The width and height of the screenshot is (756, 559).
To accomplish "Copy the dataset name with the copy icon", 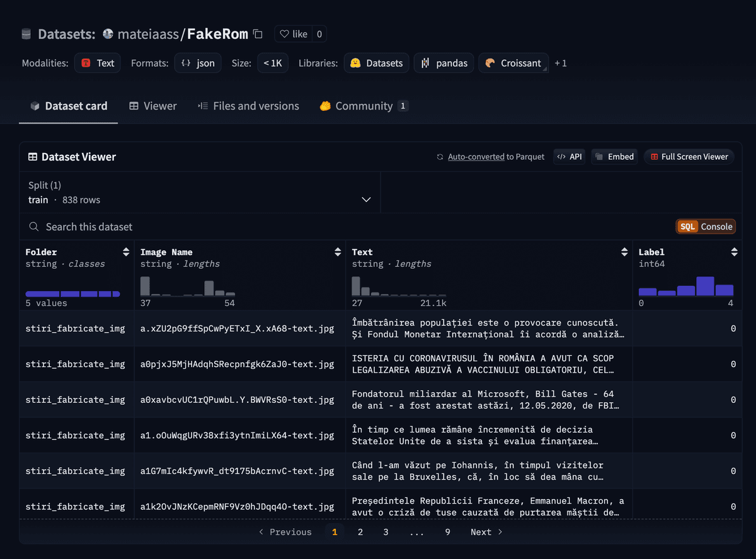I will tap(257, 34).
